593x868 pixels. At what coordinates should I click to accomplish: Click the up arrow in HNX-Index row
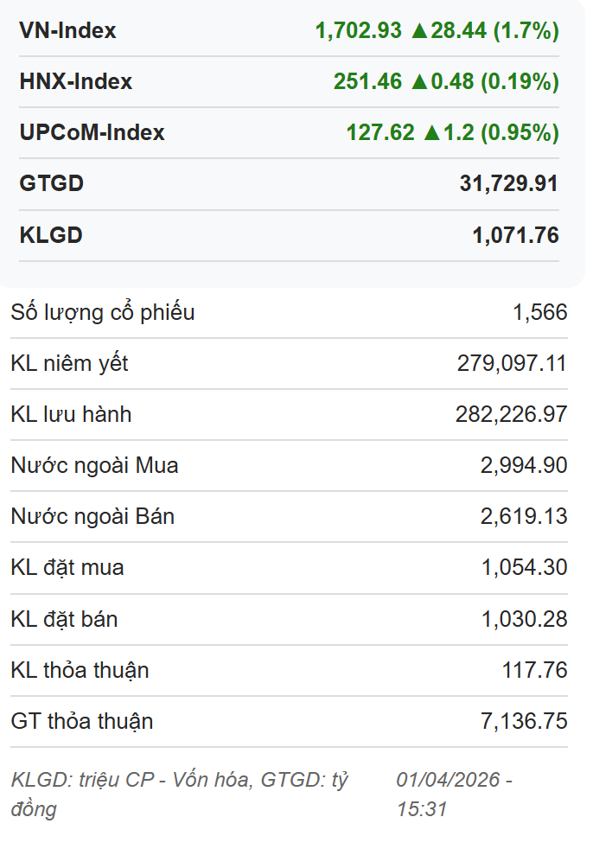coord(419,82)
